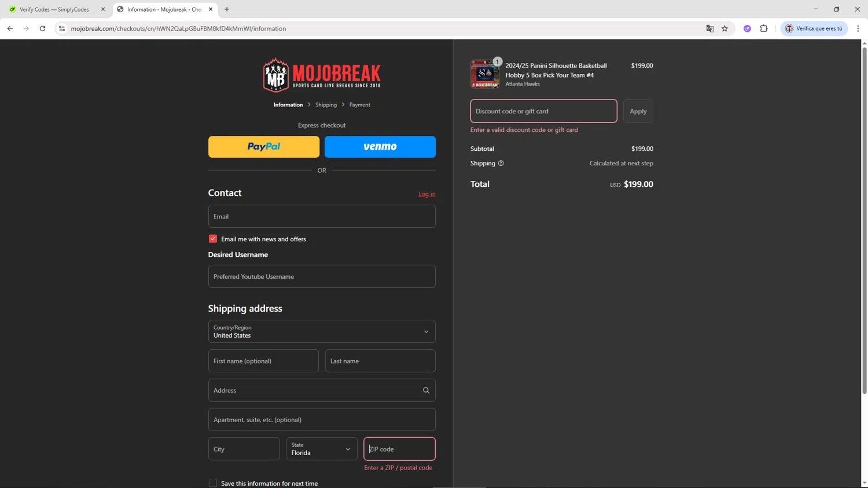The width and height of the screenshot is (868, 488).
Task: Click Apply for discount code
Action: click(x=638, y=111)
